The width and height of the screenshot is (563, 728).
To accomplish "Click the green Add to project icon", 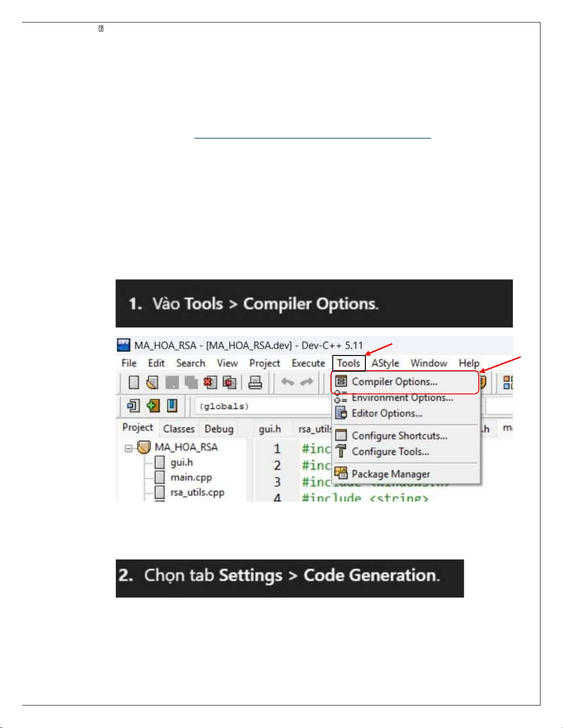I will coord(153,406).
